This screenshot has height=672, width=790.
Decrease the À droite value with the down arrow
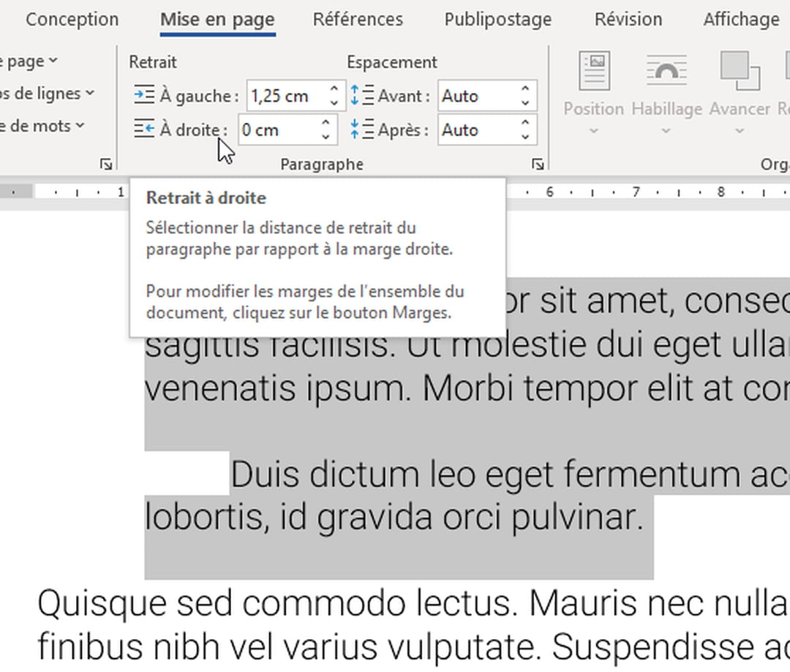(324, 136)
